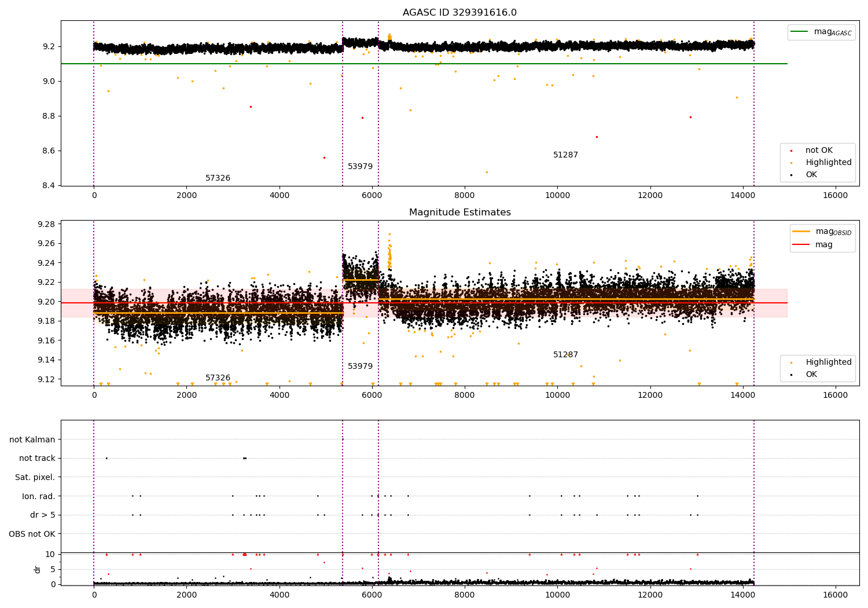Click the 4000 x-axis tick in the middle plot

(279, 395)
